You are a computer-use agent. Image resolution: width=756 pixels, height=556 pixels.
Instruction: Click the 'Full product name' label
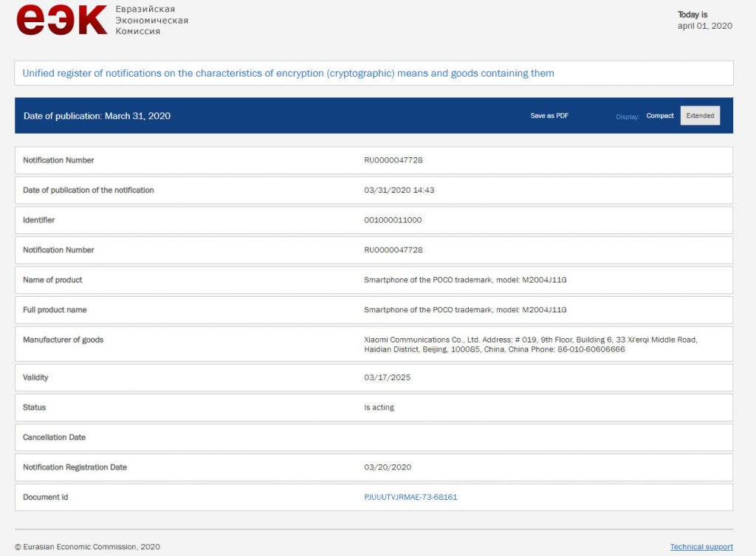click(55, 309)
